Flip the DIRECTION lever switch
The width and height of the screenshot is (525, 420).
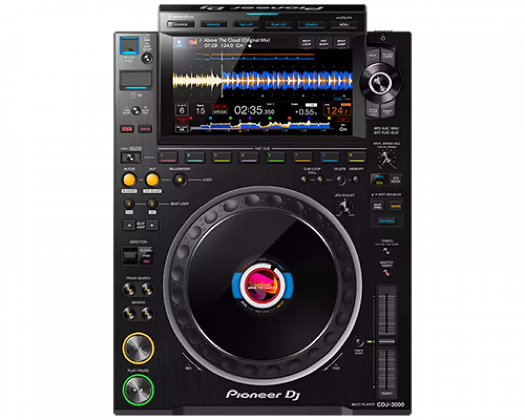(130, 255)
